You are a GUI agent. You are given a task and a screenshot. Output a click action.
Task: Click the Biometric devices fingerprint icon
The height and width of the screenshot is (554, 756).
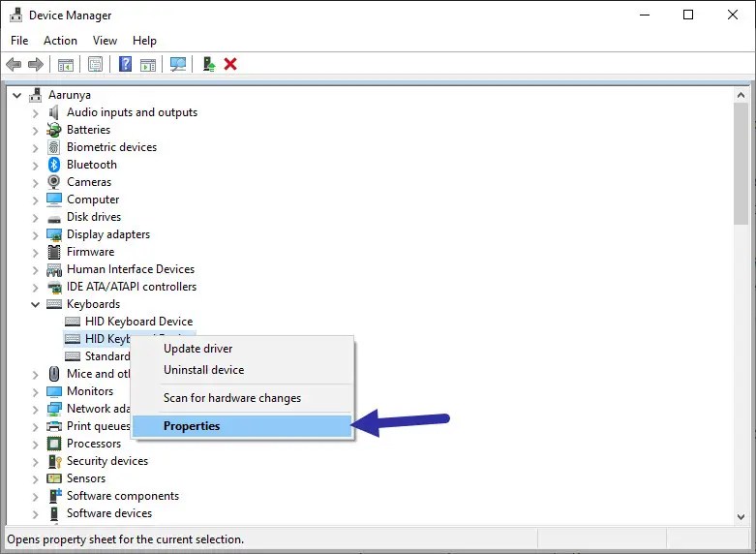54,147
